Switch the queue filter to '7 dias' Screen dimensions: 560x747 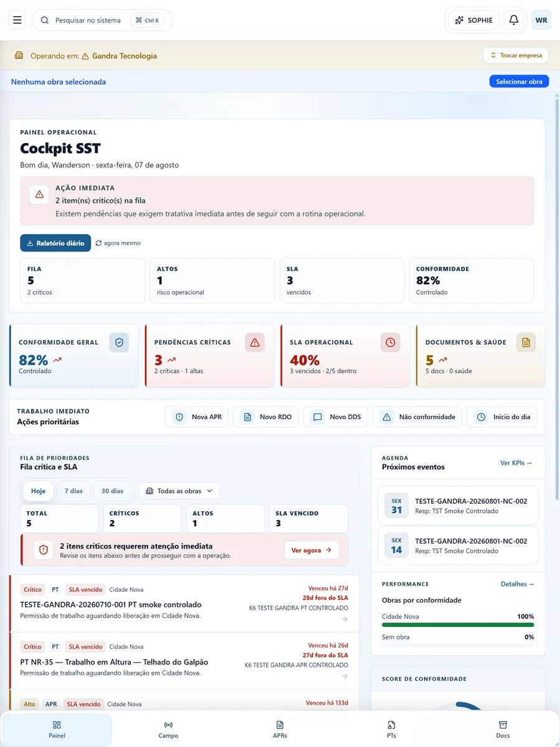73,491
